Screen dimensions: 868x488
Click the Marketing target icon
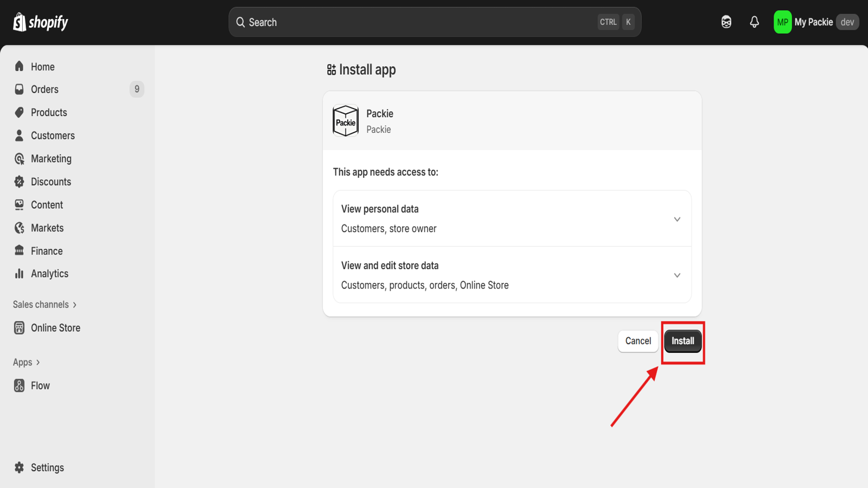point(20,158)
